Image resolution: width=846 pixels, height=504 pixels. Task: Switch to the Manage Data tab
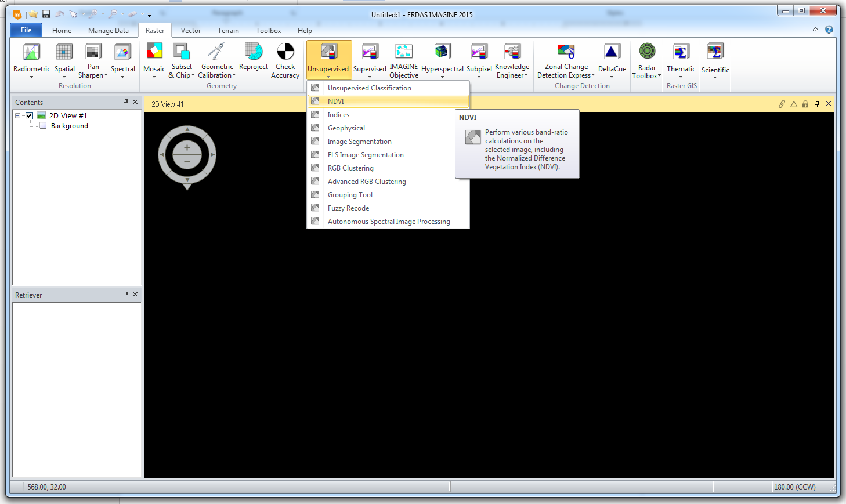109,31
